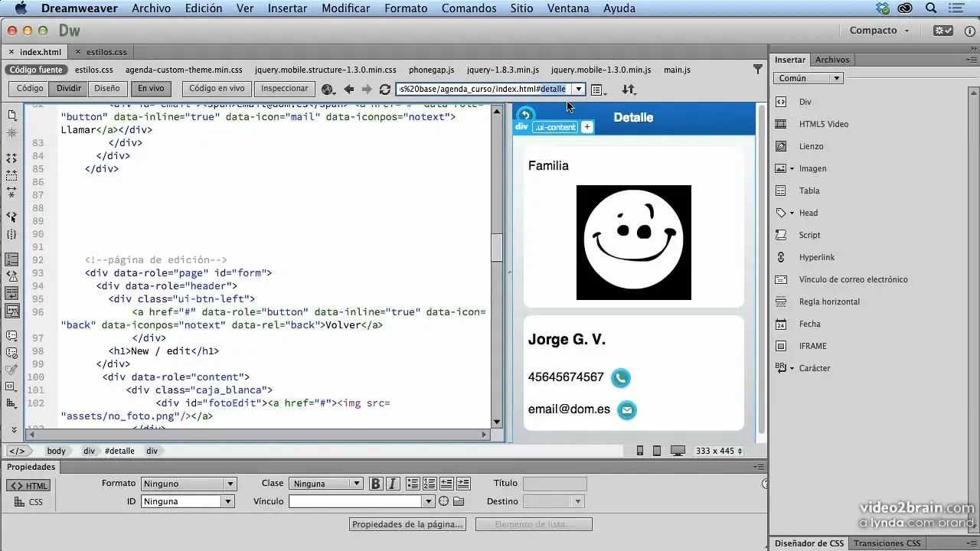Screen dimensions: 980x551
Task: Switch to the Archivos panel tab
Action: click(x=832, y=60)
